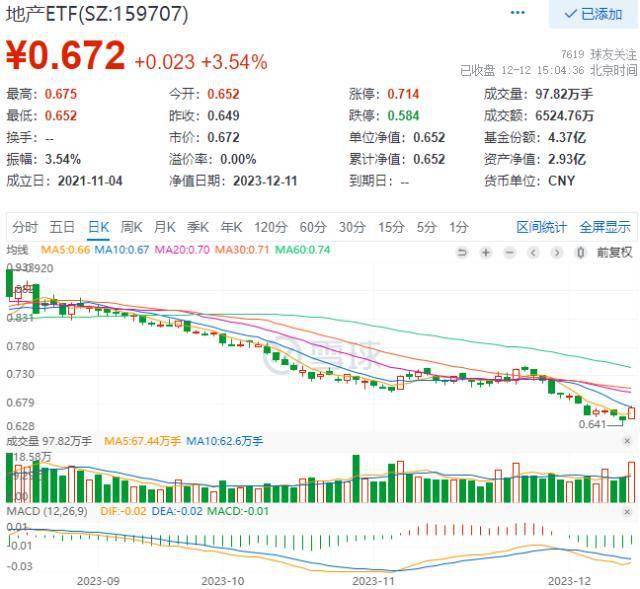This screenshot has width=640, height=589.
Task: Open the 前复权 adjustment dropdown
Action: coord(614,253)
